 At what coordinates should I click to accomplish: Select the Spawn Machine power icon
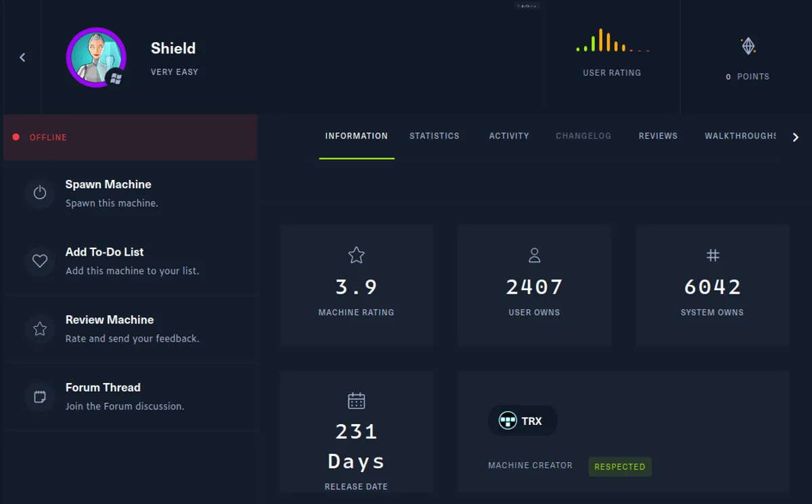point(40,193)
